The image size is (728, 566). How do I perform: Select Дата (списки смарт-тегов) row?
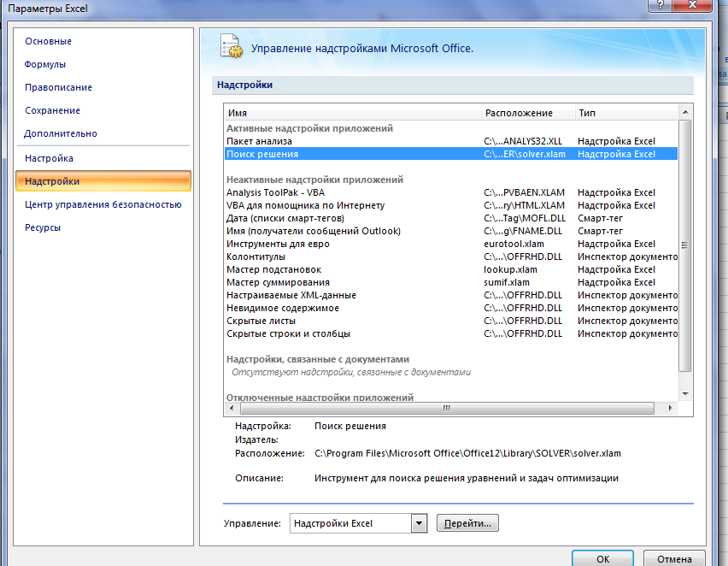(x=451, y=218)
